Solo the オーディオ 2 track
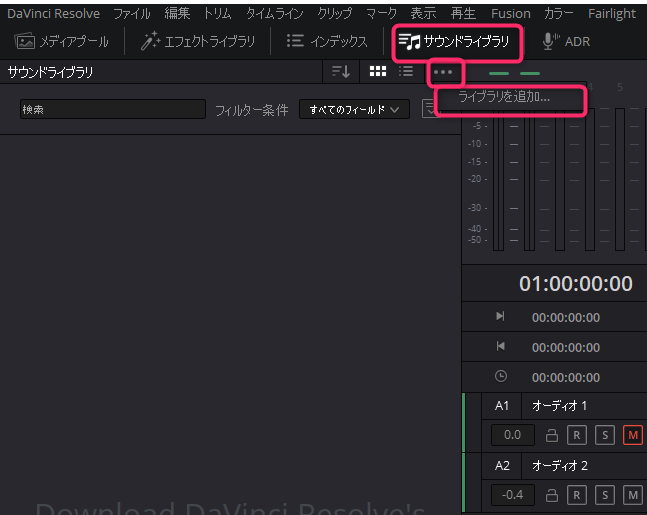This screenshot has width=647, height=515. coord(605,495)
